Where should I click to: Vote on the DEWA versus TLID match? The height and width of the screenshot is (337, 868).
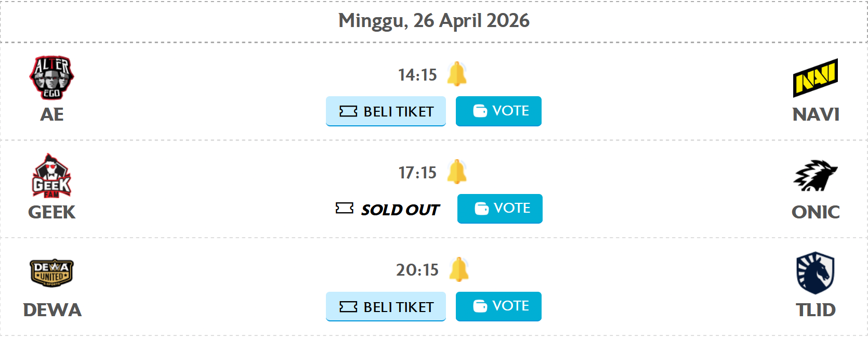498,306
